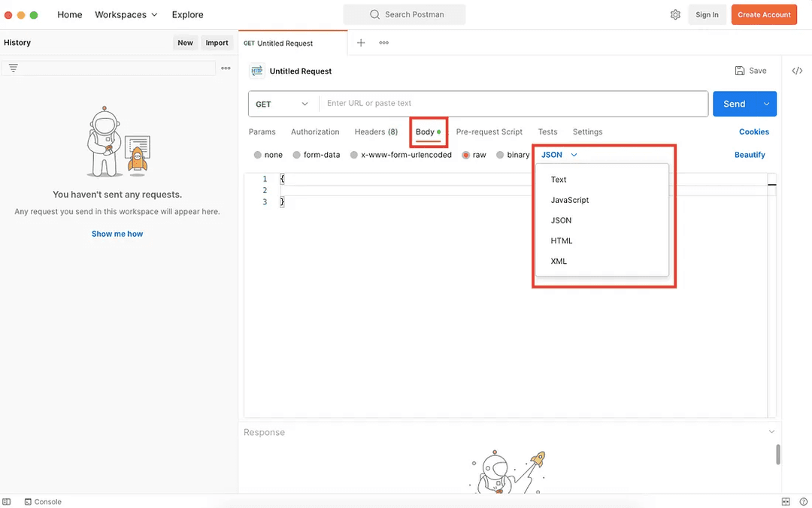Screen dimensions: 812x508
Task: Open Pre-request Script tab
Action: 489,132
